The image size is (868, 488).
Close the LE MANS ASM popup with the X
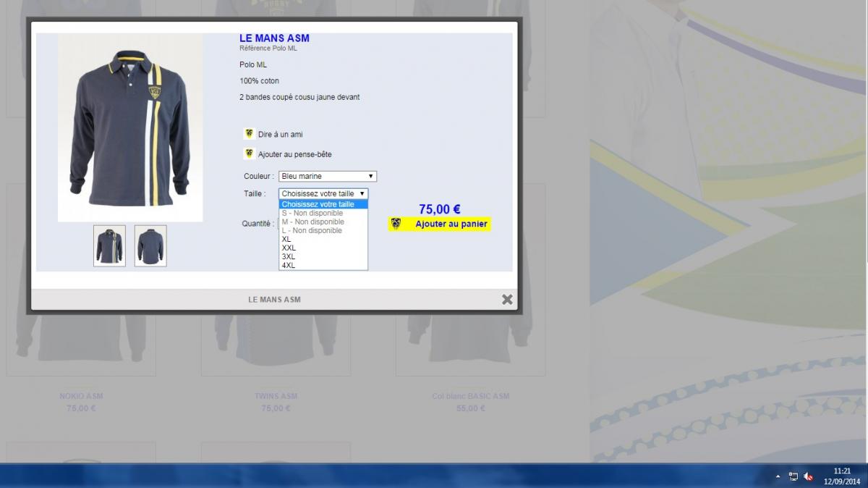[x=507, y=299]
